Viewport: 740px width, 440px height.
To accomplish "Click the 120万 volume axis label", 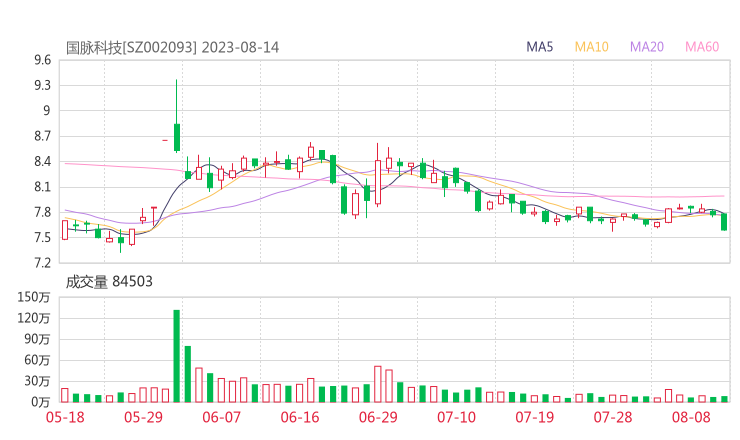I will pyautogui.click(x=34, y=318).
